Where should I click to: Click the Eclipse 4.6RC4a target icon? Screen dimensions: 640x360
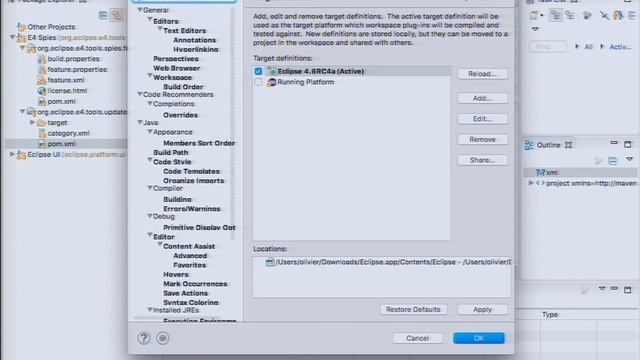[x=271, y=71]
